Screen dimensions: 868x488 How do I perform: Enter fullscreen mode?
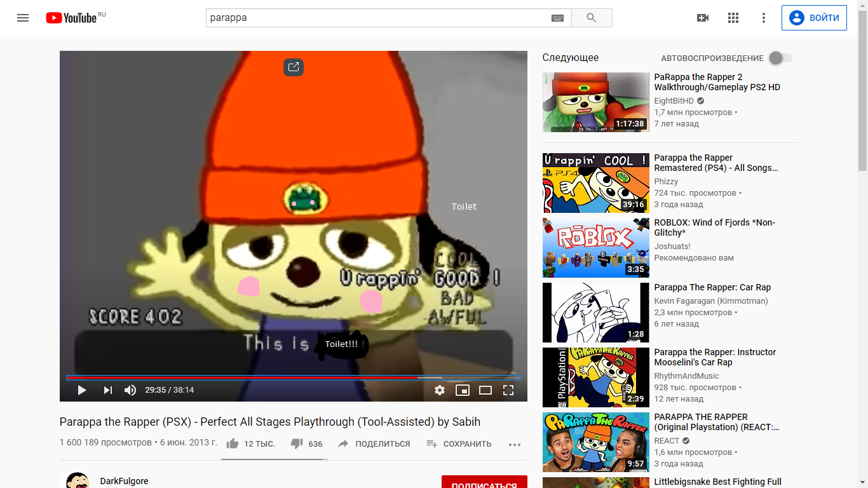508,390
